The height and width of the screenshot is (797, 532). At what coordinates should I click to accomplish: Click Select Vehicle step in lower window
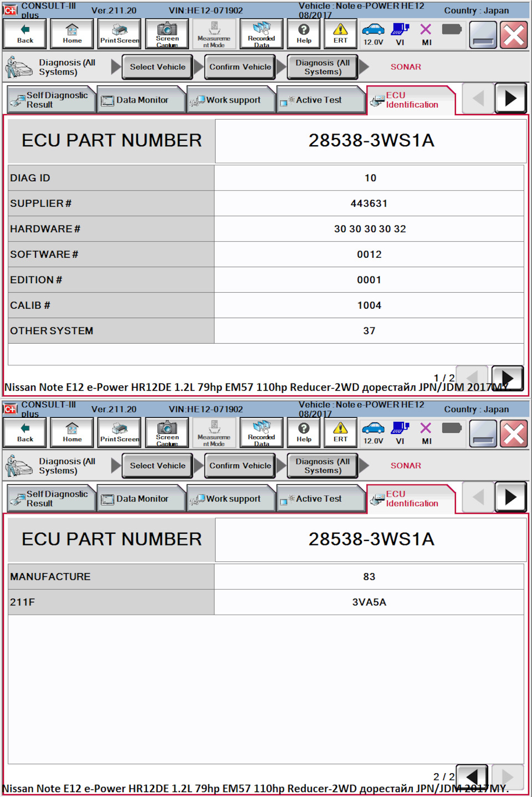157,466
